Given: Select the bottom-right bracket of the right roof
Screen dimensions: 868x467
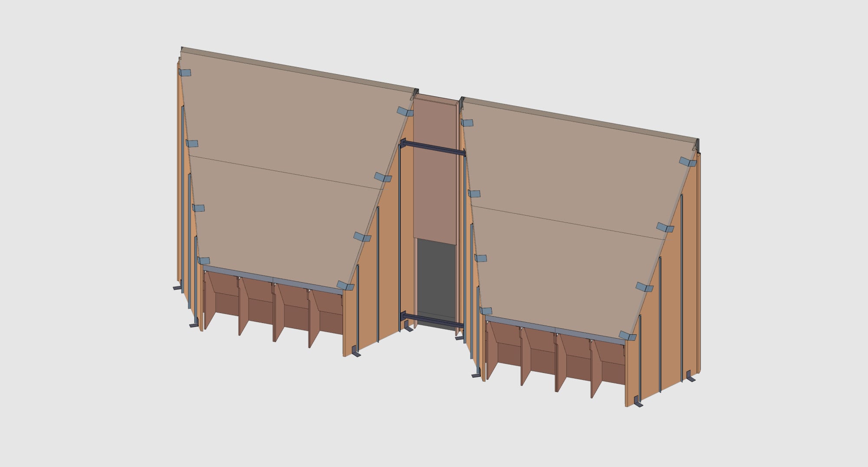Looking at the screenshot, I should click(628, 336).
